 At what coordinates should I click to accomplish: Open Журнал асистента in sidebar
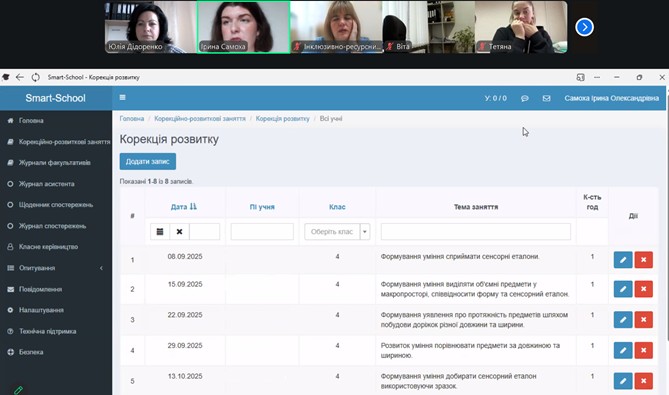coord(47,184)
